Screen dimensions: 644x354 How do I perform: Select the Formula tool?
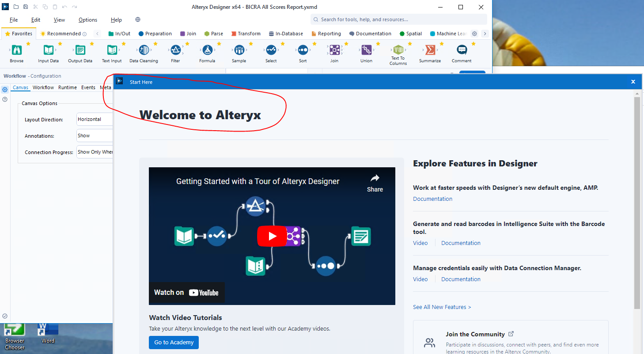pyautogui.click(x=208, y=51)
